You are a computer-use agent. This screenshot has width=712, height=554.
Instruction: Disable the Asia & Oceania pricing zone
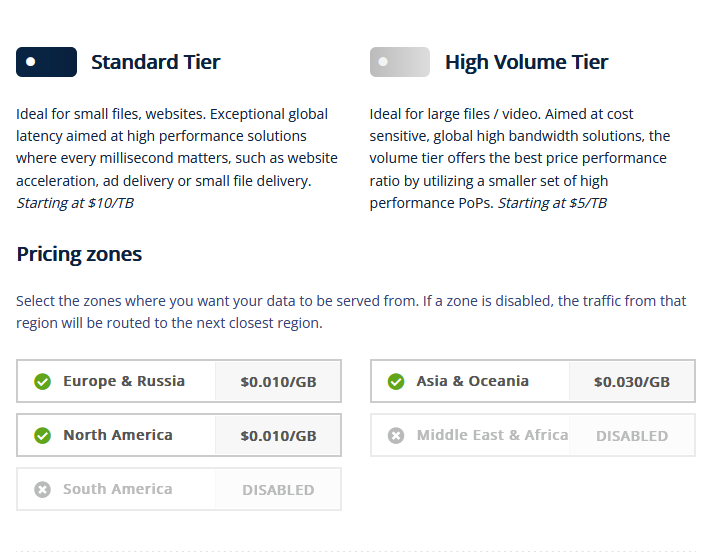472,381
